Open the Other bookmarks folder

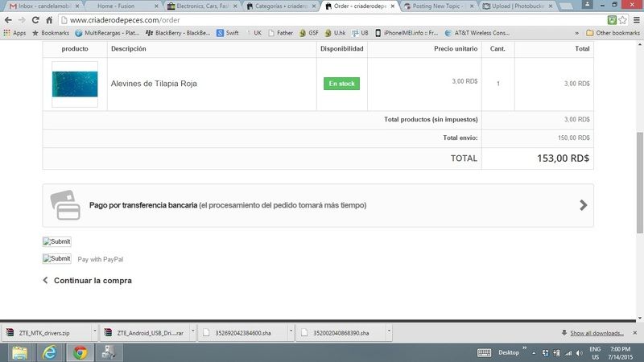[613, 33]
